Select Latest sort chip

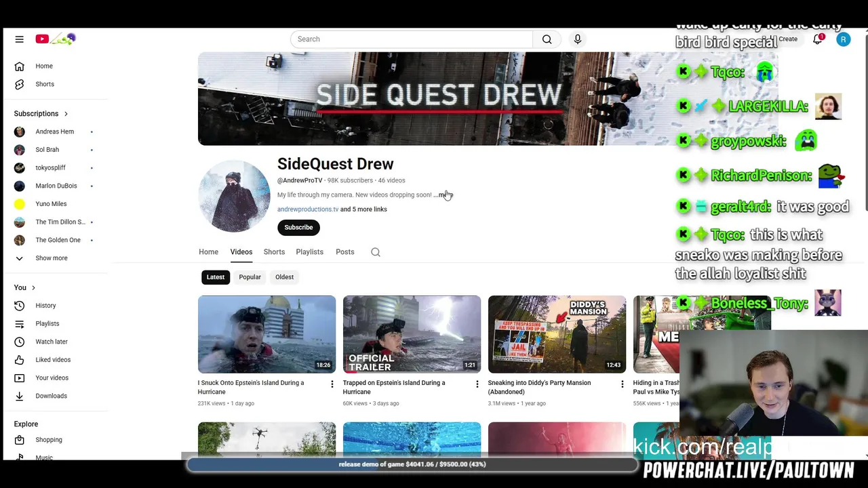[216, 277]
